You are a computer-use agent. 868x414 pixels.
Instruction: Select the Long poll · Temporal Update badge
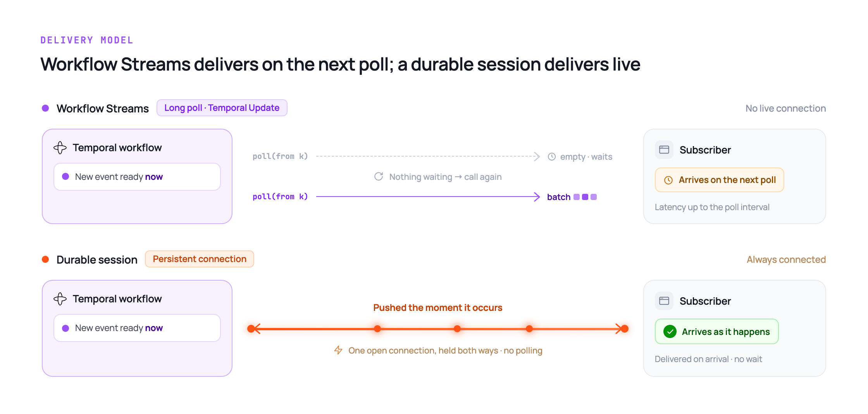point(222,108)
